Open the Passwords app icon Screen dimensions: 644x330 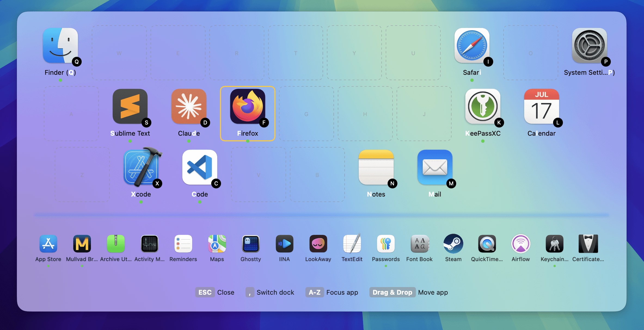coord(386,244)
